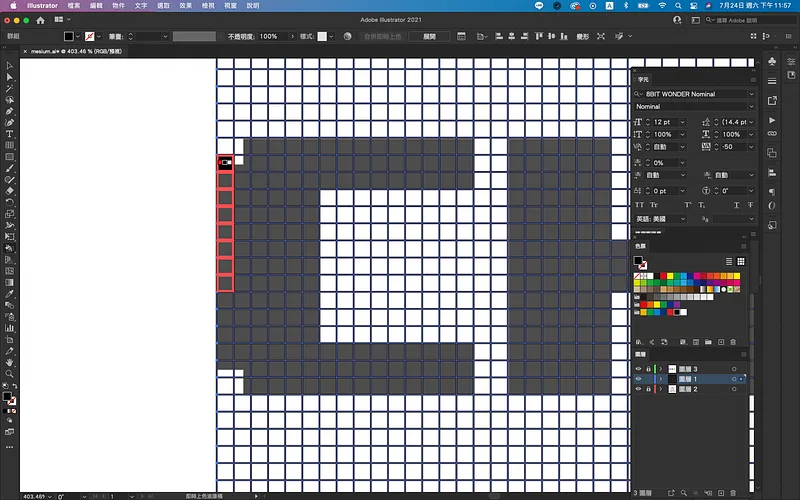Select the Rotate tool

[x=9, y=203]
